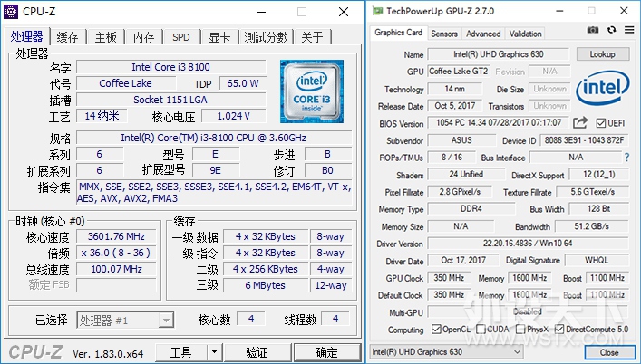Image resolution: width=641 pixels, height=364 pixels.
Task: Open the 工具 button dropdown arrow
Action: 214,351
